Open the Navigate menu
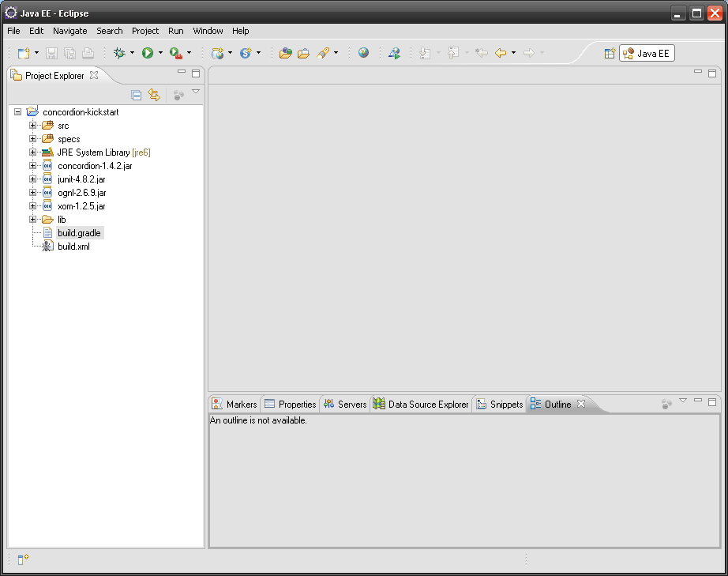 (x=70, y=31)
